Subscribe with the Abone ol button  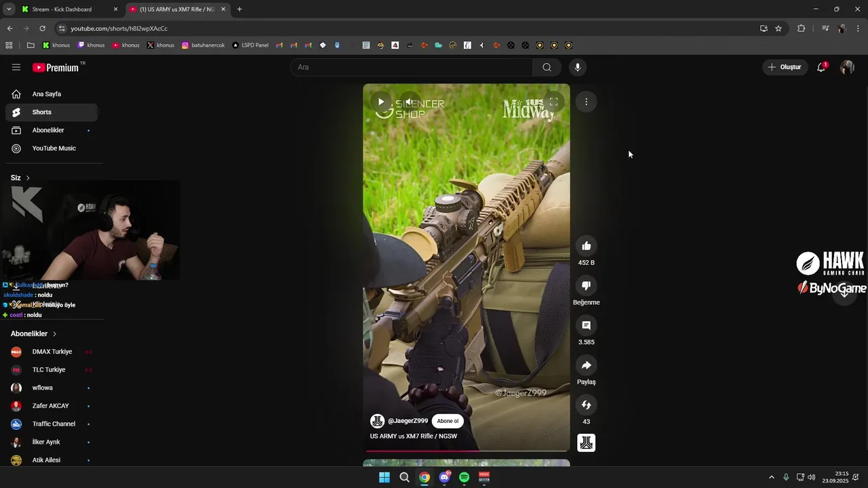pos(448,421)
